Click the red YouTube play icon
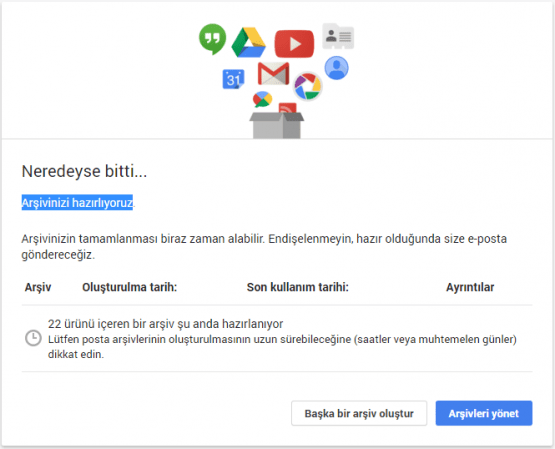The image size is (555, 449). (294, 44)
